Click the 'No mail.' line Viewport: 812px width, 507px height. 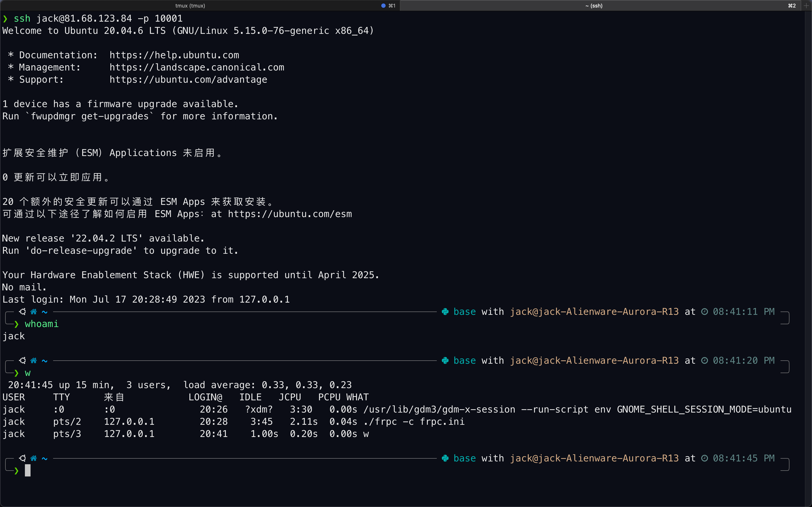24,287
